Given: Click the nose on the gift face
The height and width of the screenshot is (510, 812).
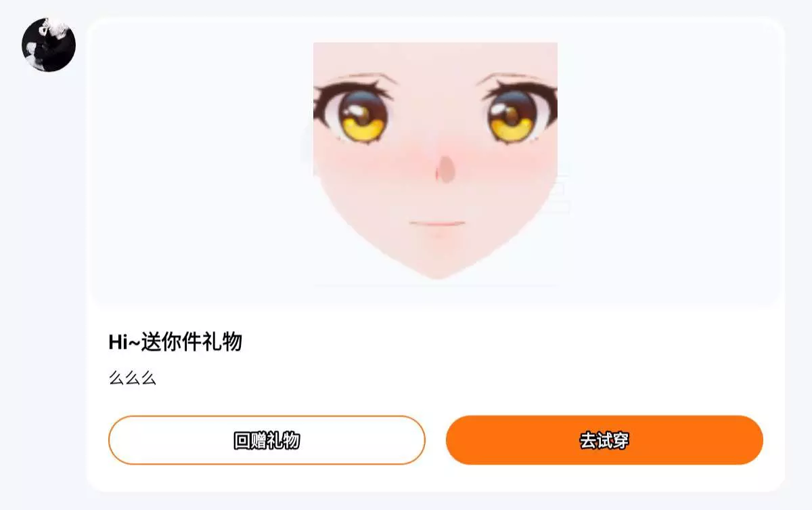Looking at the screenshot, I should point(445,169).
